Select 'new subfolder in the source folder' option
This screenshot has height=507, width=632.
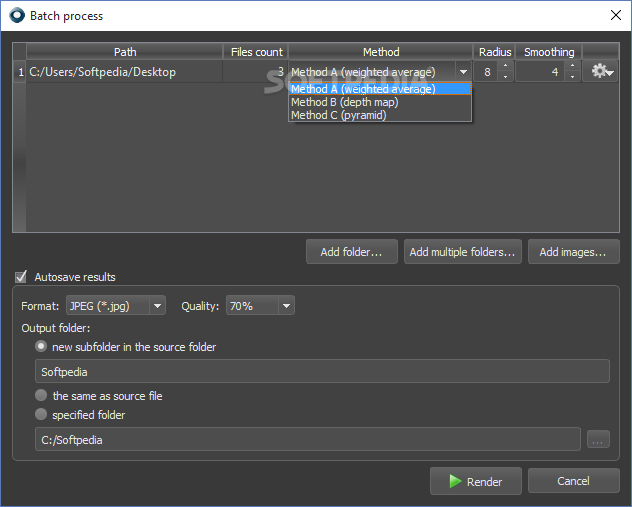[x=41, y=347]
